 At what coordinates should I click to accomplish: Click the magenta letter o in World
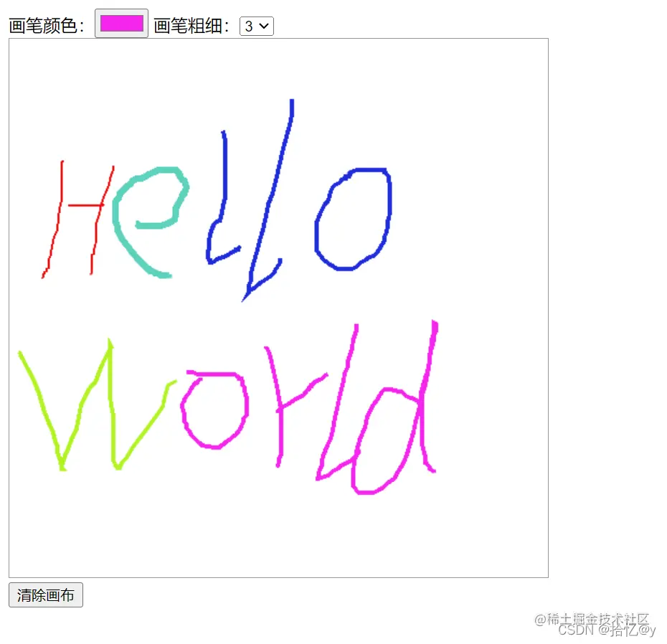215,409
